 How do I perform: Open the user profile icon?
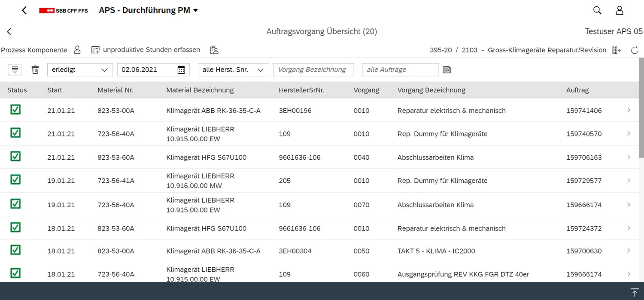[619, 10]
